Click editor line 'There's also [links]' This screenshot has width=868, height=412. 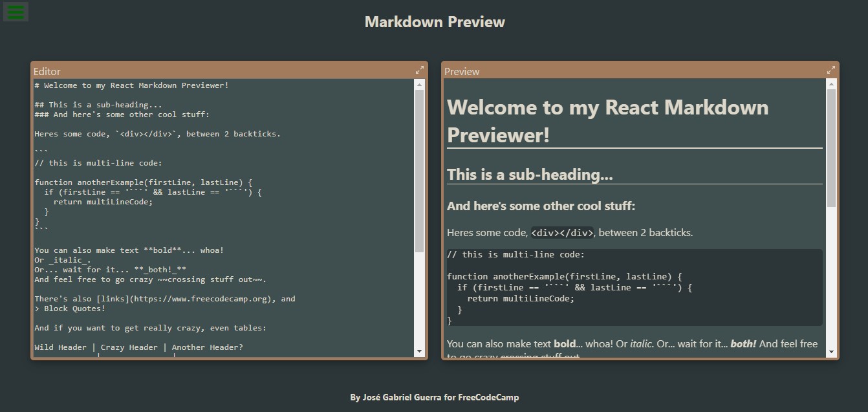point(164,299)
